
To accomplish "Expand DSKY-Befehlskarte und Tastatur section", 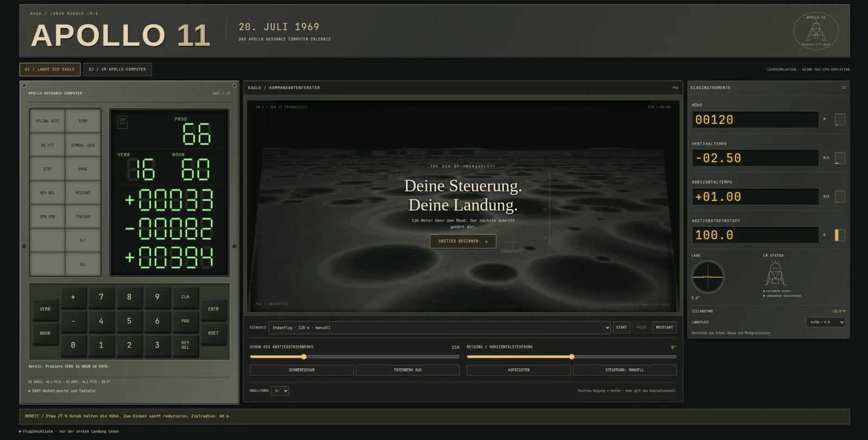I will pyautogui.click(x=62, y=391).
